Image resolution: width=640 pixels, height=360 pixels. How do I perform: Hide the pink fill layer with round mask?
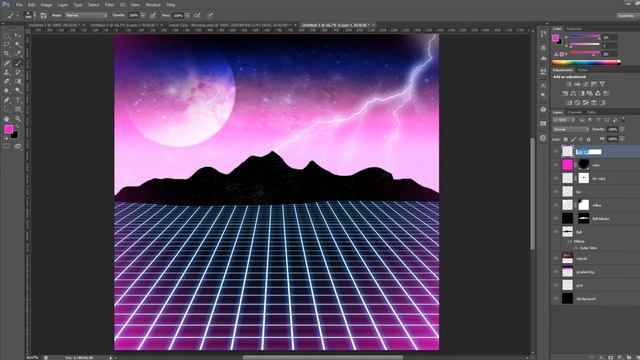556,165
